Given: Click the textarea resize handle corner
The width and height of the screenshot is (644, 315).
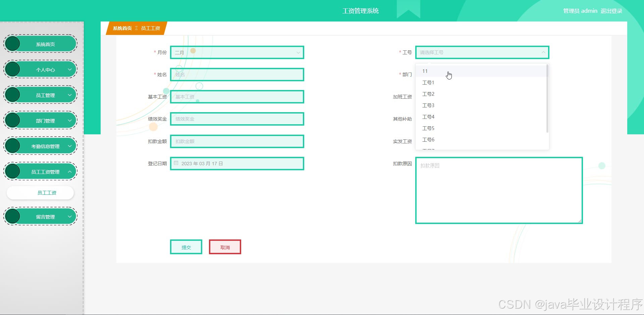Looking at the screenshot, I should 580,221.
